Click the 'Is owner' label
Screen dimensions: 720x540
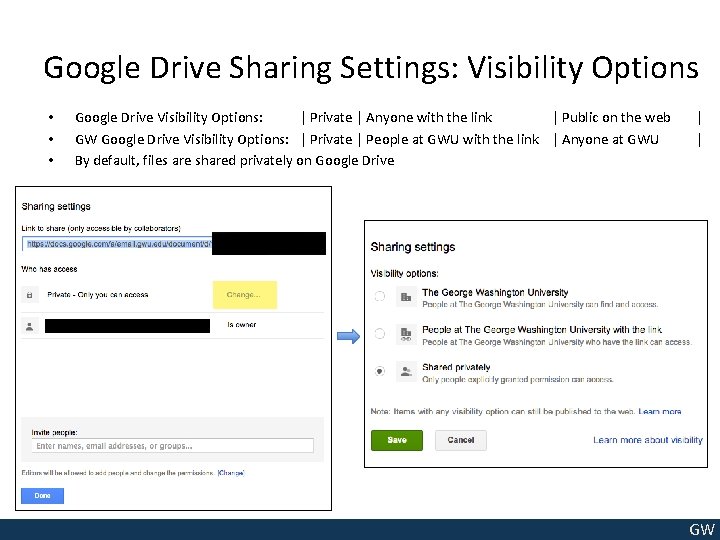242,325
